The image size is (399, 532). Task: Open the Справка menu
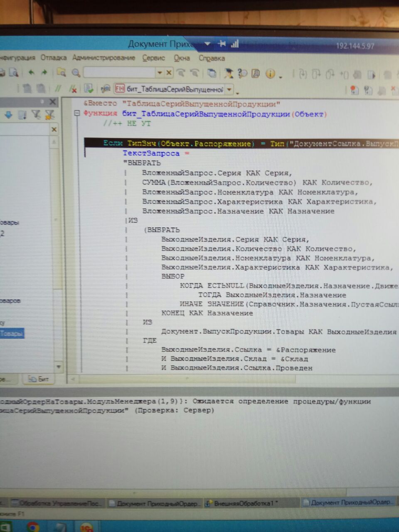pos(212,58)
